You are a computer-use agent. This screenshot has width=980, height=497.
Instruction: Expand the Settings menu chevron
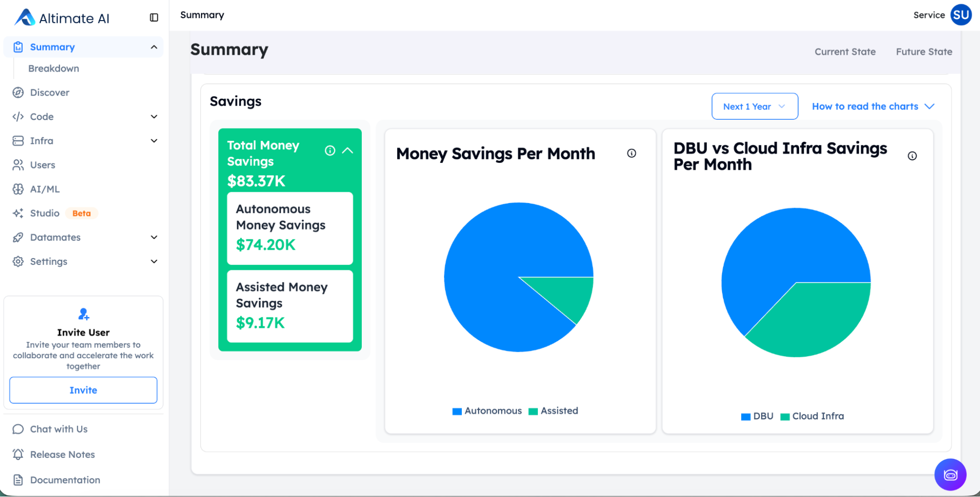[x=154, y=262]
